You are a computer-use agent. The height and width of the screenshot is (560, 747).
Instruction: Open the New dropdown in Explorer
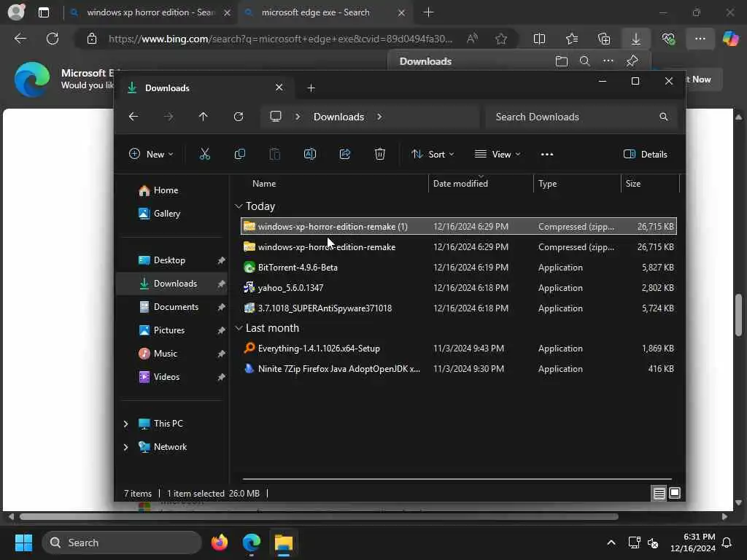pyautogui.click(x=152, y=155)
